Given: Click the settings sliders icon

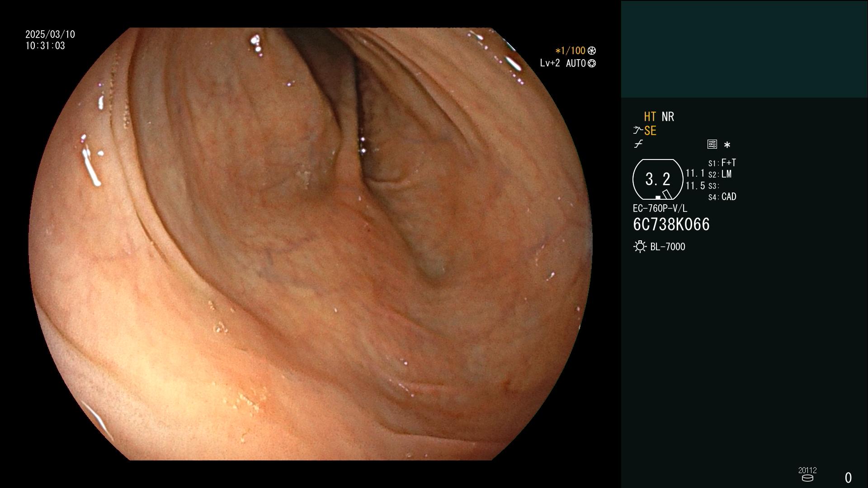Looking at the screenshot, I should click(x=712, y=144).
